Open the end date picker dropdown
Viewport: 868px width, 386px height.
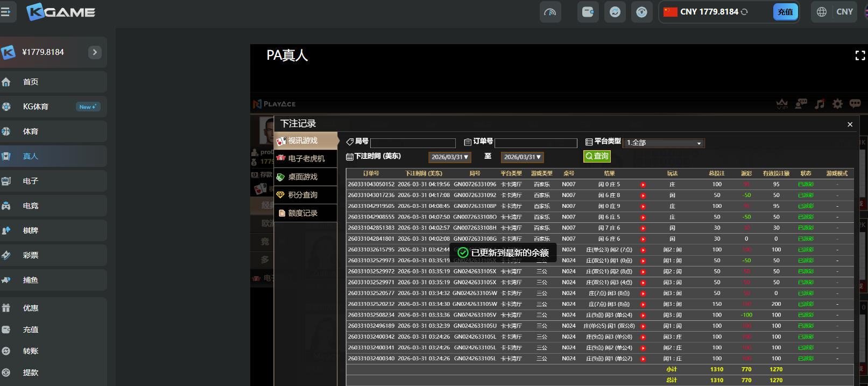[x=523, y=157]
